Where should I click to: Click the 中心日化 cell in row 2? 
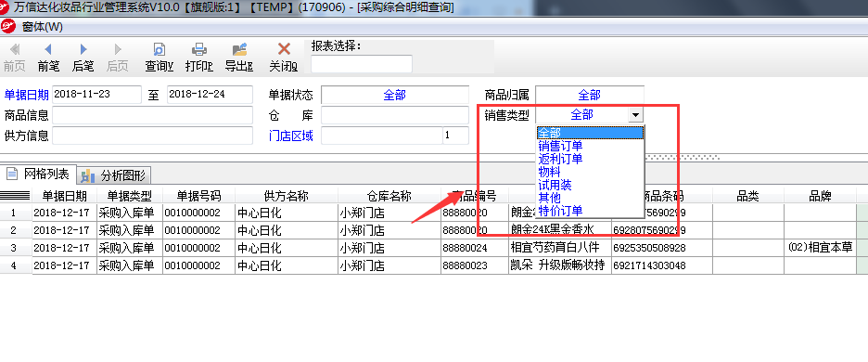tap(287, 230)
